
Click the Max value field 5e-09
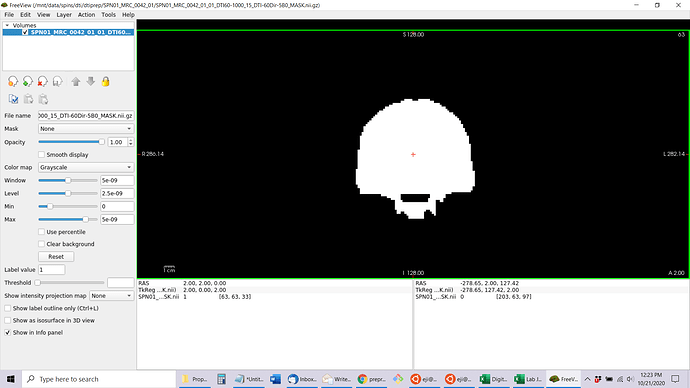coord(117,219)
